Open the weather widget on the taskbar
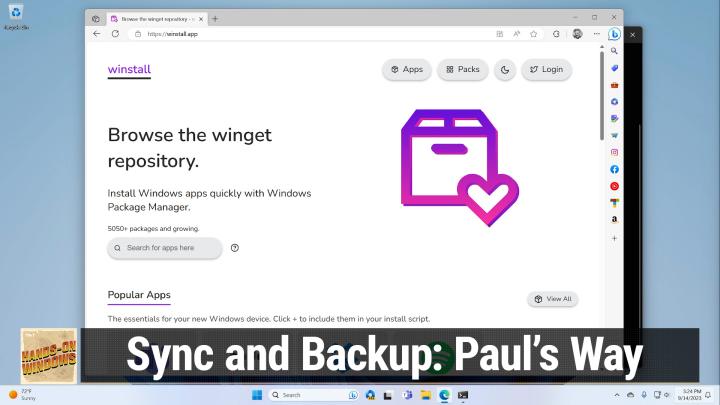This screenshot has width=720, height=405. point(22,395)
